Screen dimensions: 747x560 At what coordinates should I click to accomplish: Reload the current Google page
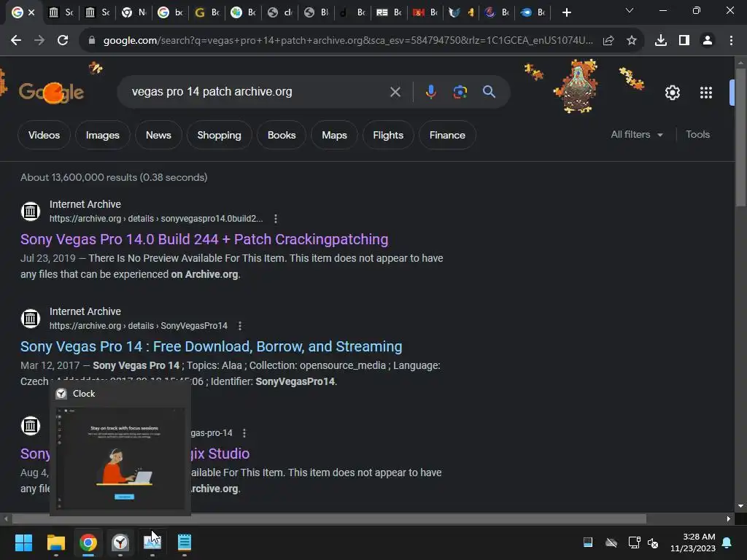pyautogui.click(x=63, y=41)
